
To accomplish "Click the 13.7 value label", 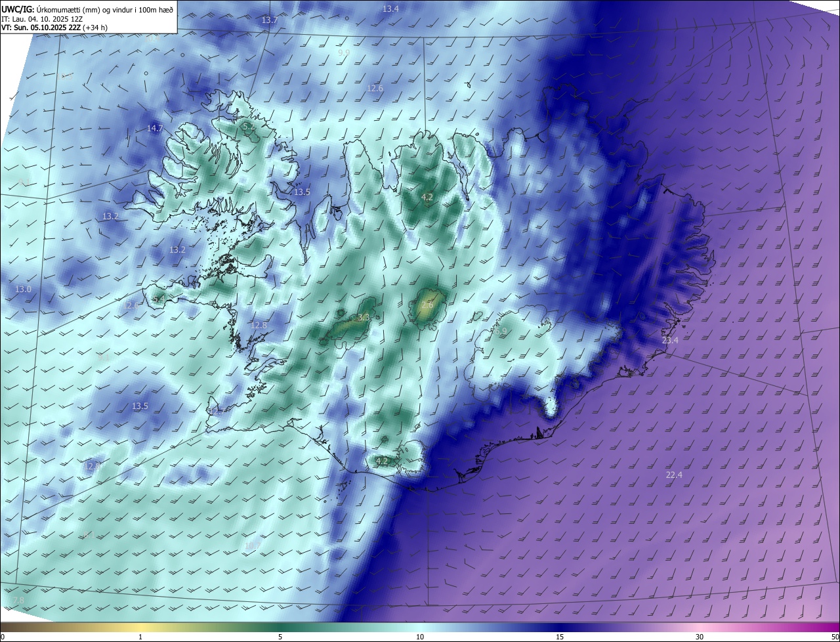I will click(270, 20).
